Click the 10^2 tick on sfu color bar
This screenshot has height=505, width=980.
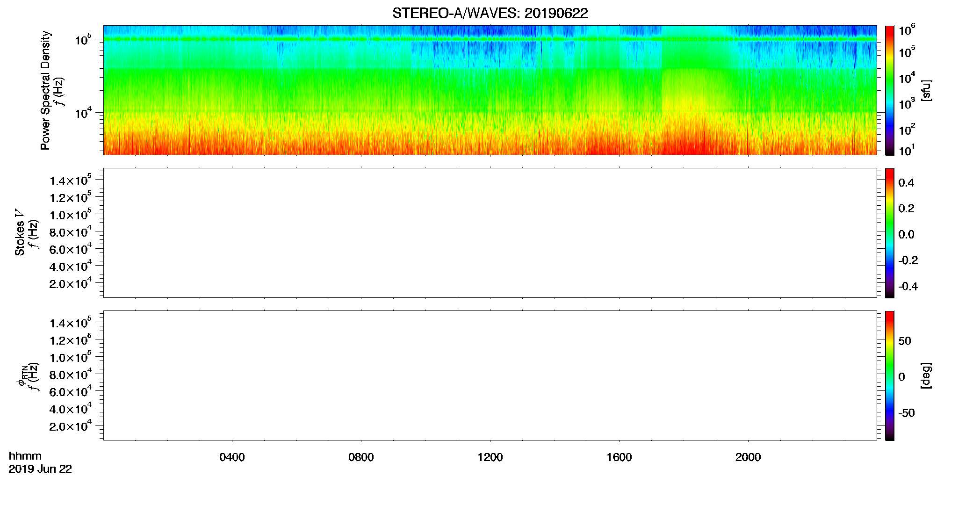(907, 129)
